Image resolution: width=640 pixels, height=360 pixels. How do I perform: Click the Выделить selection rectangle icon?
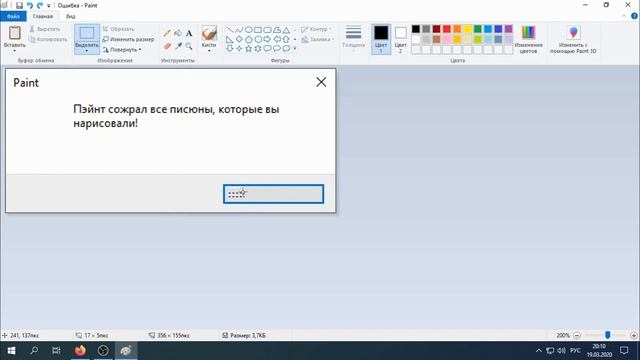(87, 33)
